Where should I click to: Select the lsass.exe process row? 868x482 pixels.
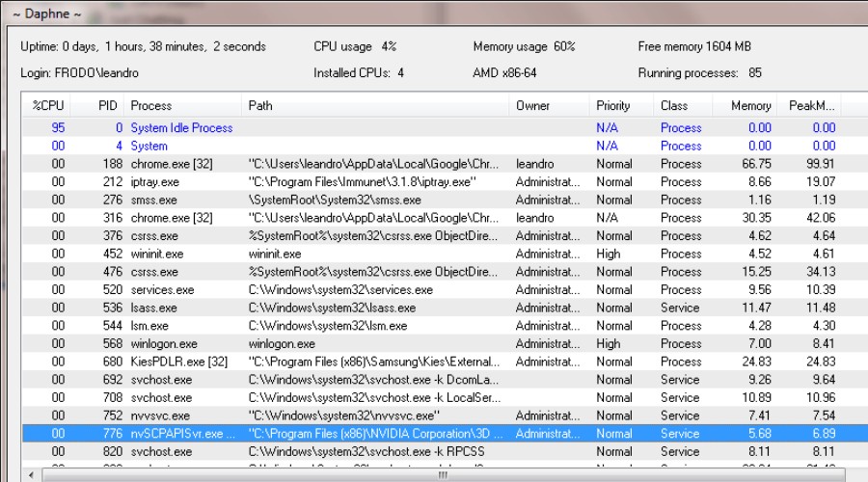445,308
